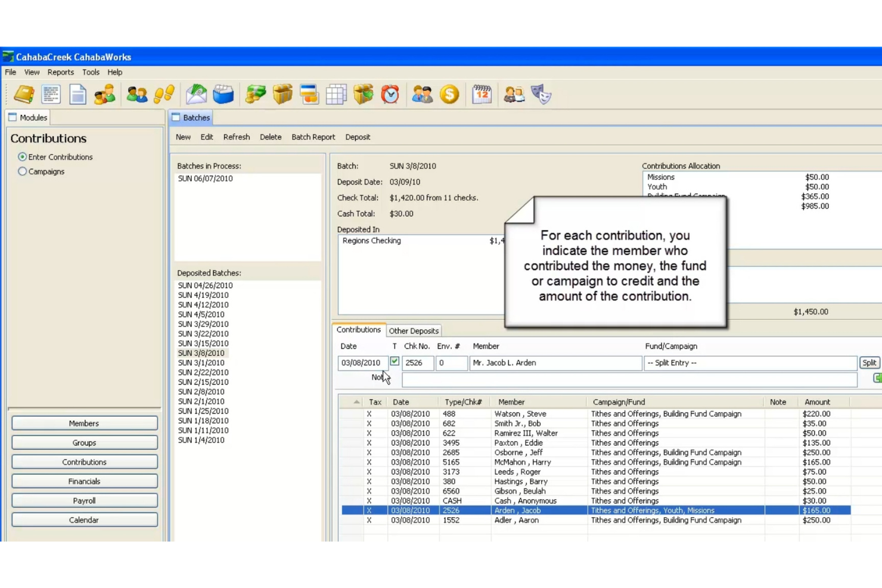Open the address book icon in toolbar
The image size is (882, 588).
click(24, 94)
